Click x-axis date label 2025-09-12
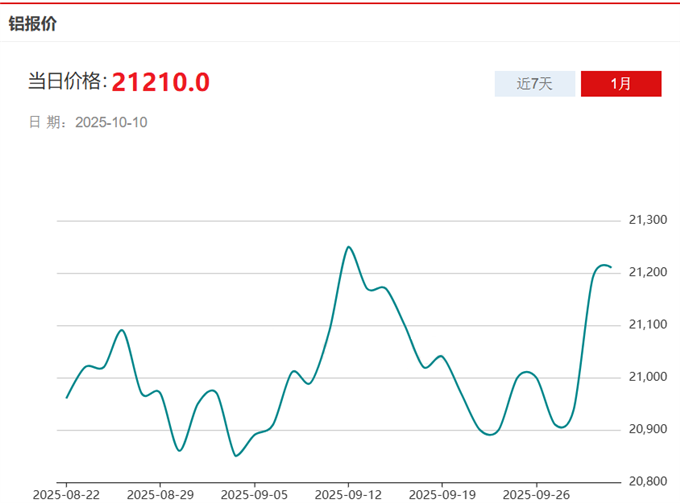This screenshot has width=680, height=503. 348,494
